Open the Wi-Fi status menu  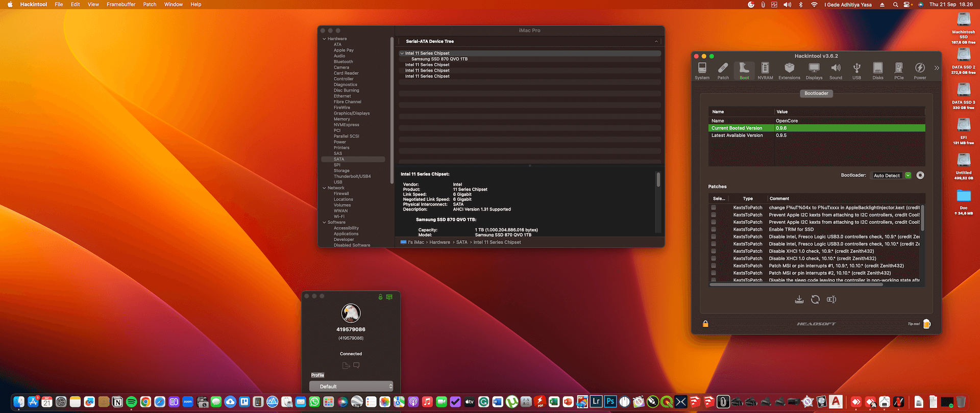click(814, 5)
